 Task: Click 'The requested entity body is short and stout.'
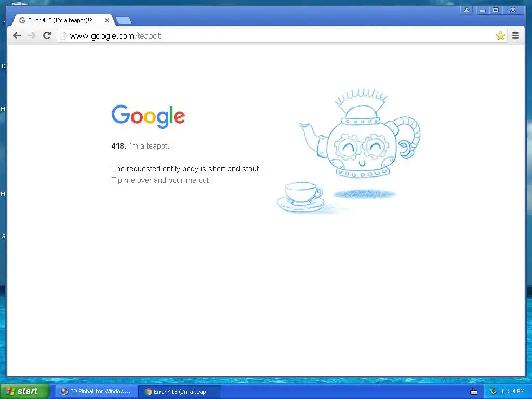[187, 169]
